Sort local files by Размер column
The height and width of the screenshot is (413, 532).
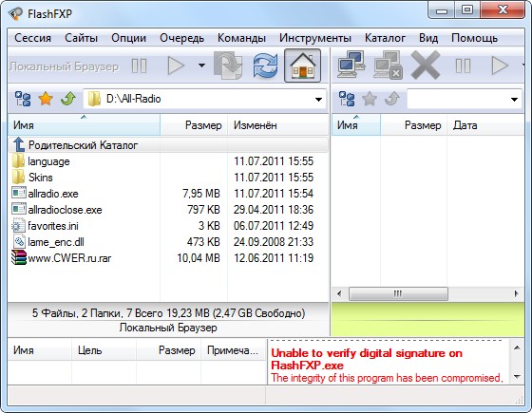coord(194,125)
